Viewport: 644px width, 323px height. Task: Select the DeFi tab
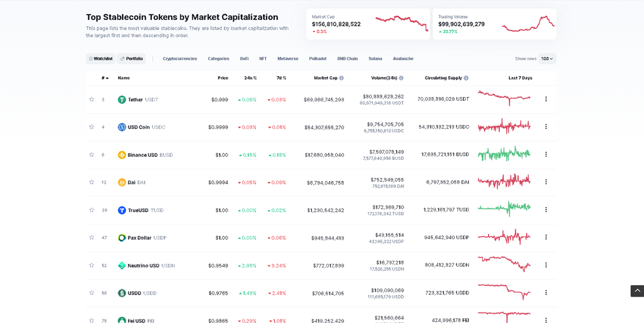(245, 59)
